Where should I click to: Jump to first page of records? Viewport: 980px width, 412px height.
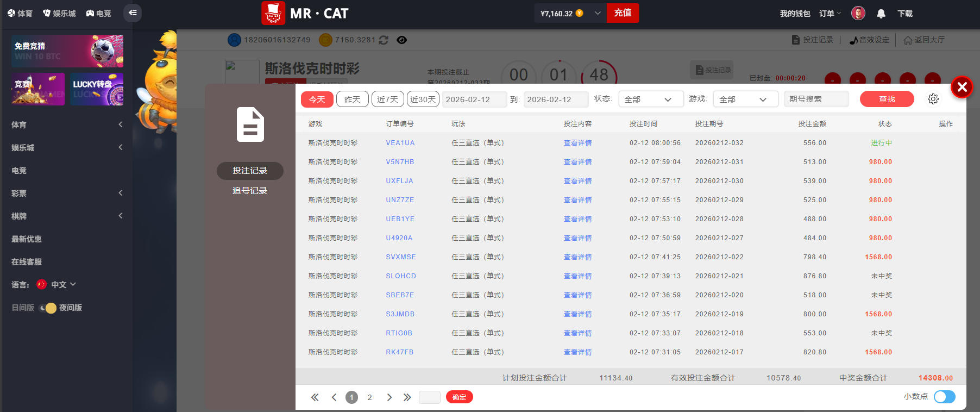point(315,397)
